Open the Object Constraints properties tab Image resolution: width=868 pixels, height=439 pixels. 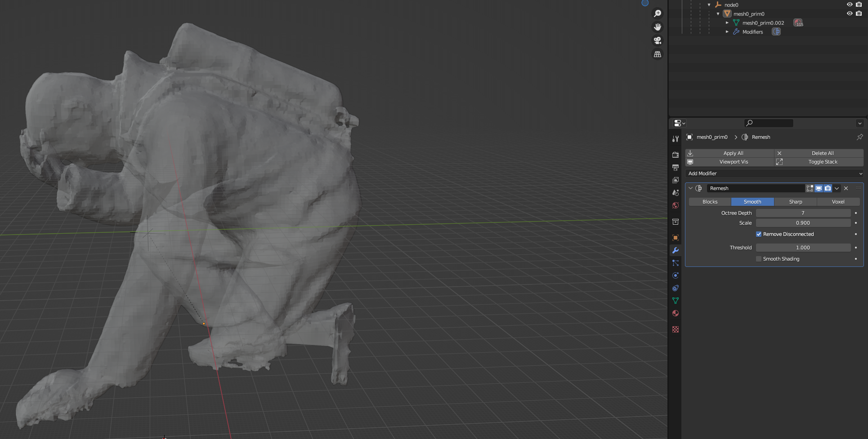(x=676, y=288)
